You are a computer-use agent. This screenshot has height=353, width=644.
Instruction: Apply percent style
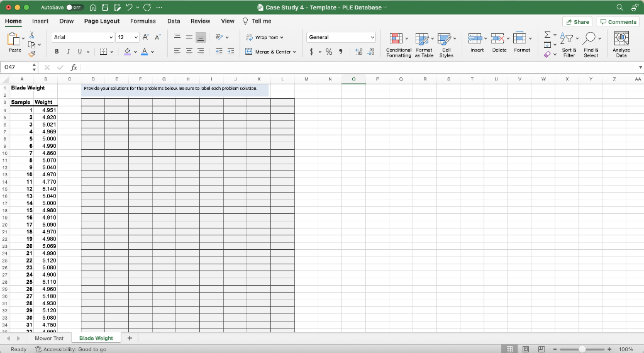328,52
